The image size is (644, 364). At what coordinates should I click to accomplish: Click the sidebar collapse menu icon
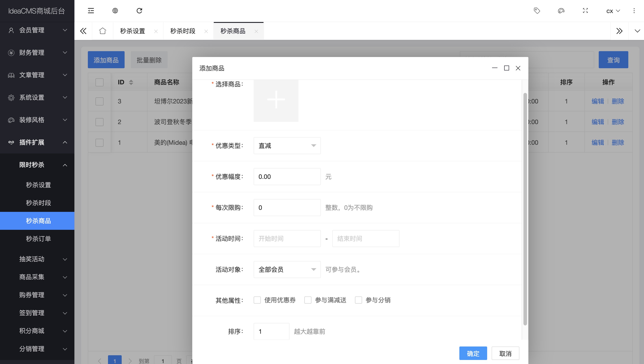pyautogui.click(x=91, y=11)
